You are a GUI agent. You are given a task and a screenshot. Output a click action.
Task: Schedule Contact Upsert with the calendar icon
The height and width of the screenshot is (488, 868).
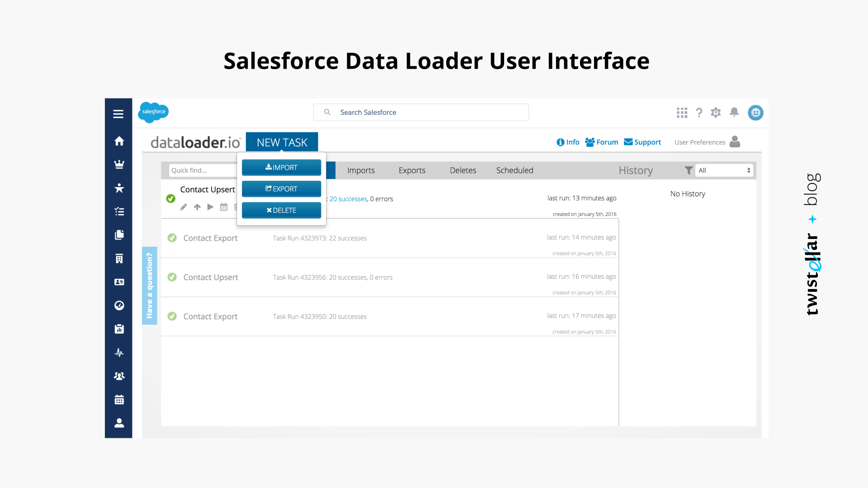point(223,207)
